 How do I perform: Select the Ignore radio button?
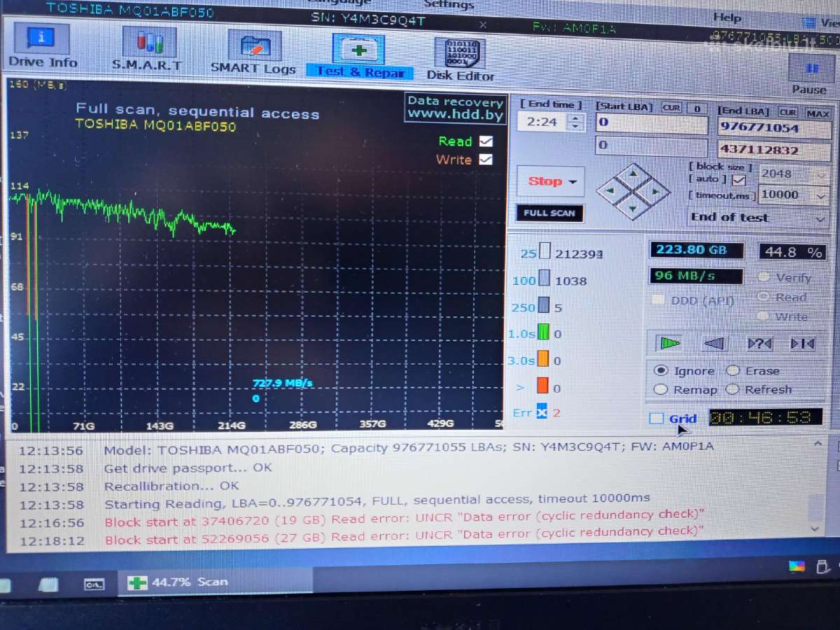coord(660,370)
